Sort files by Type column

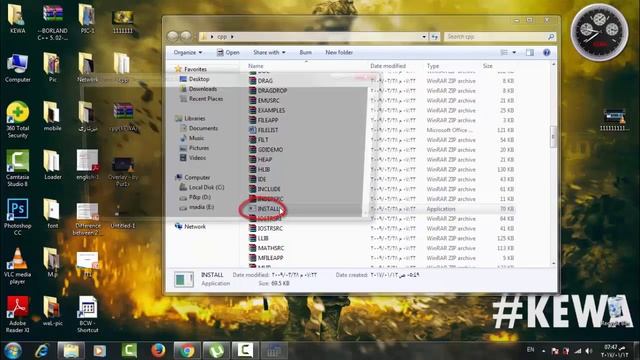433,66
